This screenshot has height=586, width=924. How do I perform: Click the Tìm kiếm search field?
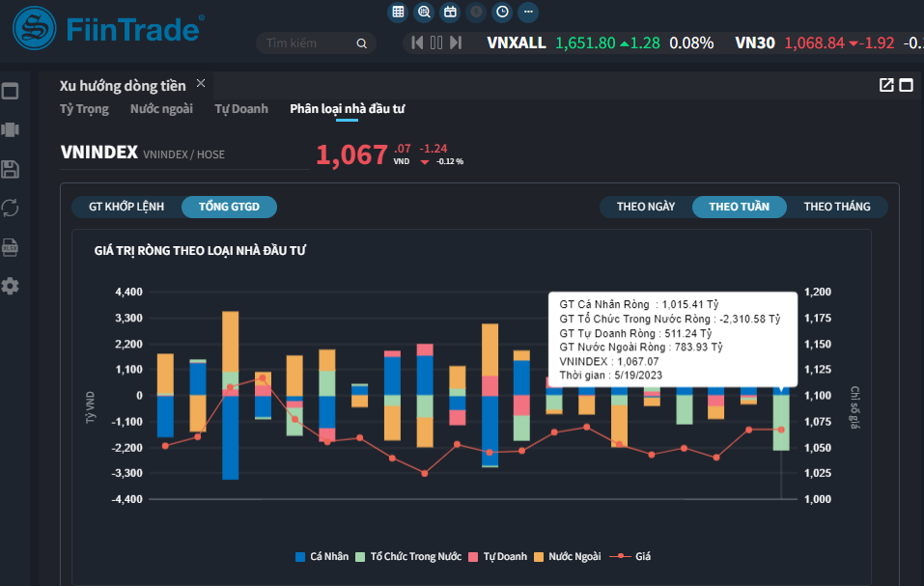[307, 43]
